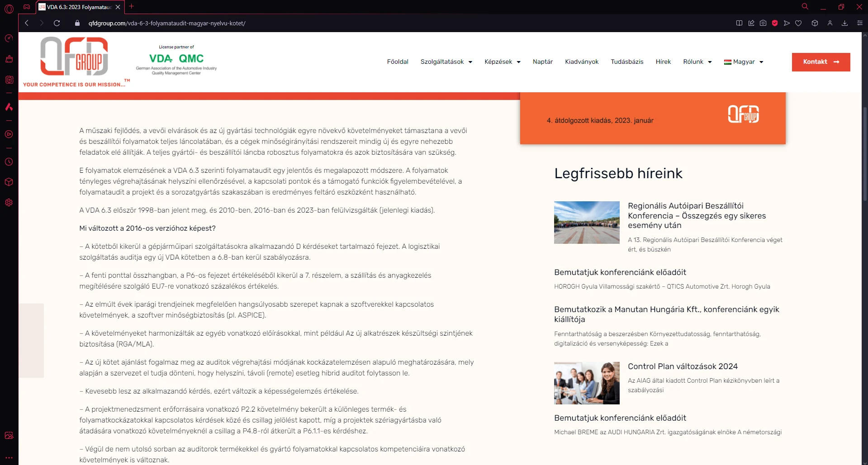The width and height of the screenshot is (868, 465).
Task: Expand the Képzések dropdown menu
Action: [x=502, y=62]
